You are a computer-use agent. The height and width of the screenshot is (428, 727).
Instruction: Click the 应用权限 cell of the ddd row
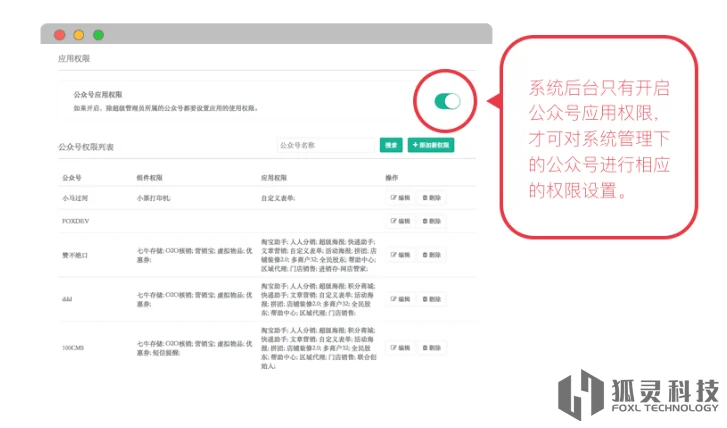coord(319,300)
